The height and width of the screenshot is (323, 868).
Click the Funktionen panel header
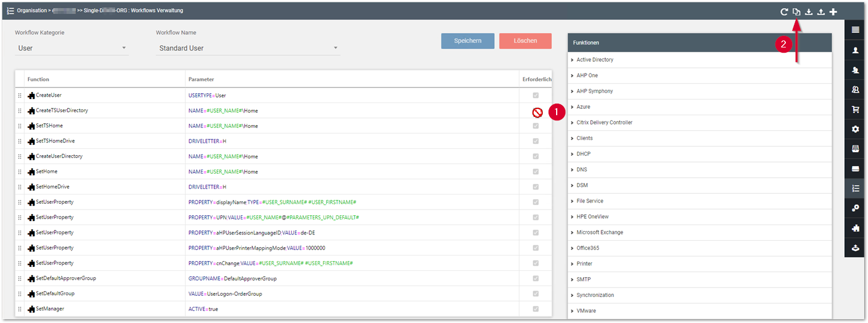pos(700,43)
